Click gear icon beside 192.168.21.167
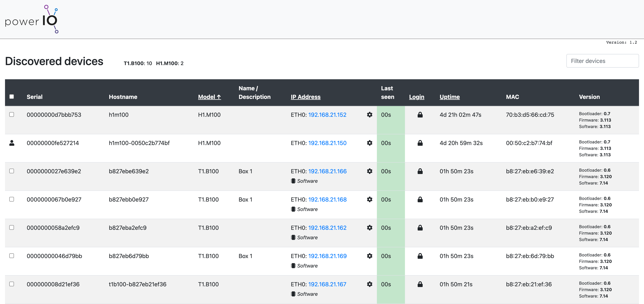The width and height of the screenshot is (644, 304). point(370,284)
